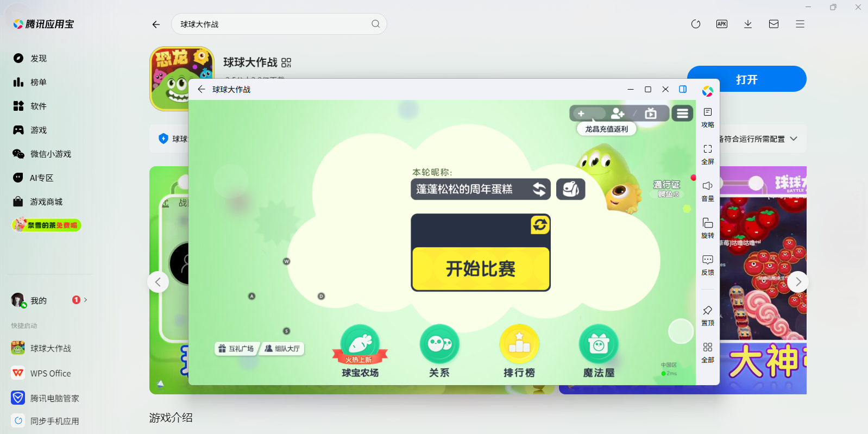This screenshot has width=868, height=434.
Task: Enter fullscreen with the 全屏 icon
Action: (707, 149)
